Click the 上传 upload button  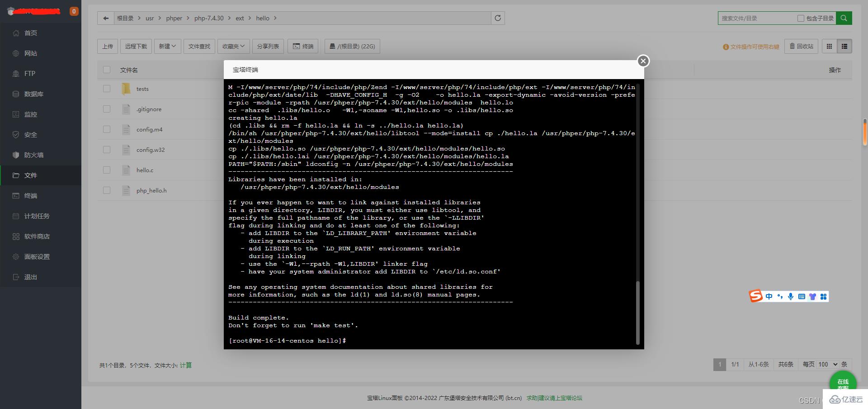(x=108, y=46)
